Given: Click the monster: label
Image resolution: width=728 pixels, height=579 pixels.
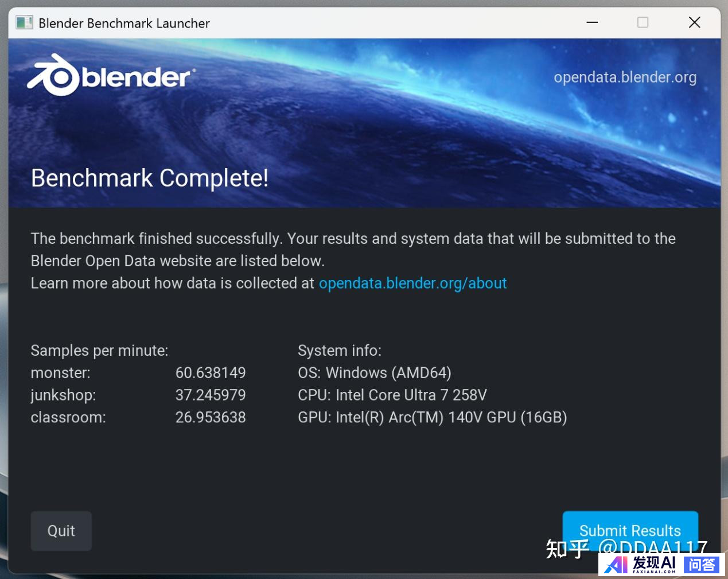Looking at the screenshot, I should coord(60,373).
